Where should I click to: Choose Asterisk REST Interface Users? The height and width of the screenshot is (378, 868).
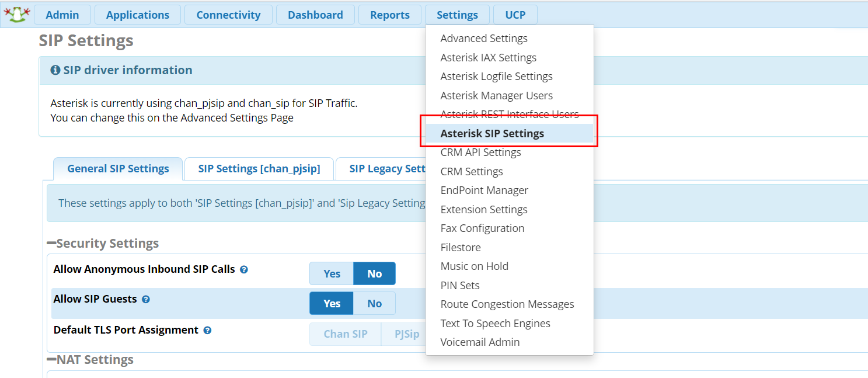pyautogui.click(x=509, y=115)
